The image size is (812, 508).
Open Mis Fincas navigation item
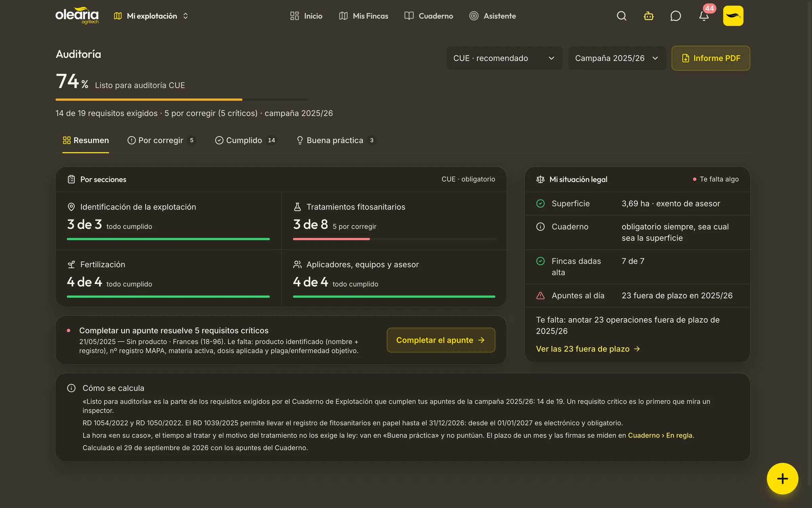coord(363,16)
